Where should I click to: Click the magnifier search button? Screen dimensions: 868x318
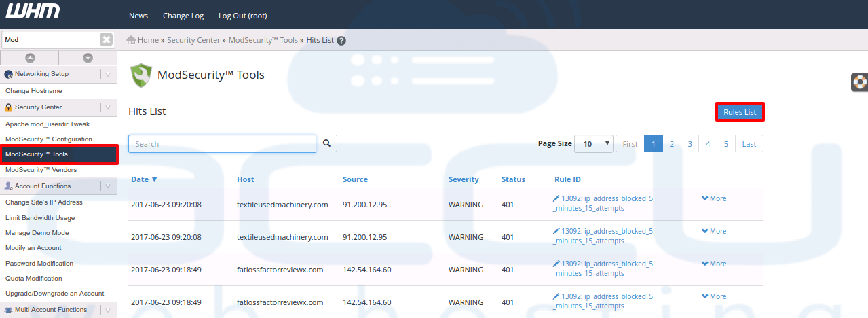pos(326,143)
